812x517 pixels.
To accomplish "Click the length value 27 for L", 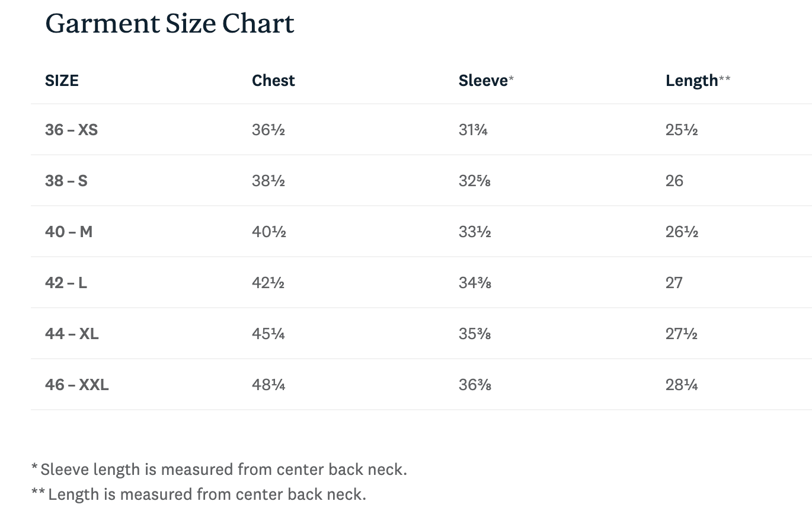I will (674, 283).
